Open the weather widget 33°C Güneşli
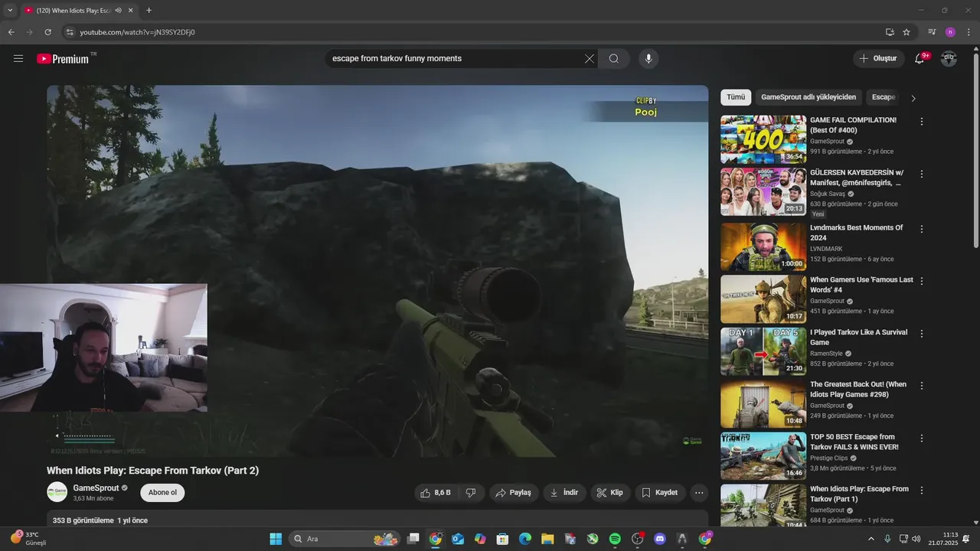Screen dimensions: 980x551 [x=28, y=539]
